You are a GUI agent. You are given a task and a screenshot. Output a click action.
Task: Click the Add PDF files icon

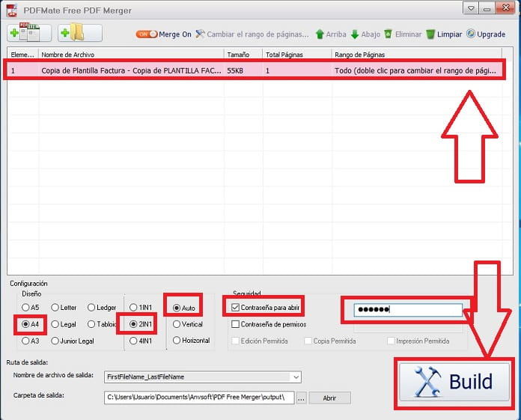pos(29,33)
